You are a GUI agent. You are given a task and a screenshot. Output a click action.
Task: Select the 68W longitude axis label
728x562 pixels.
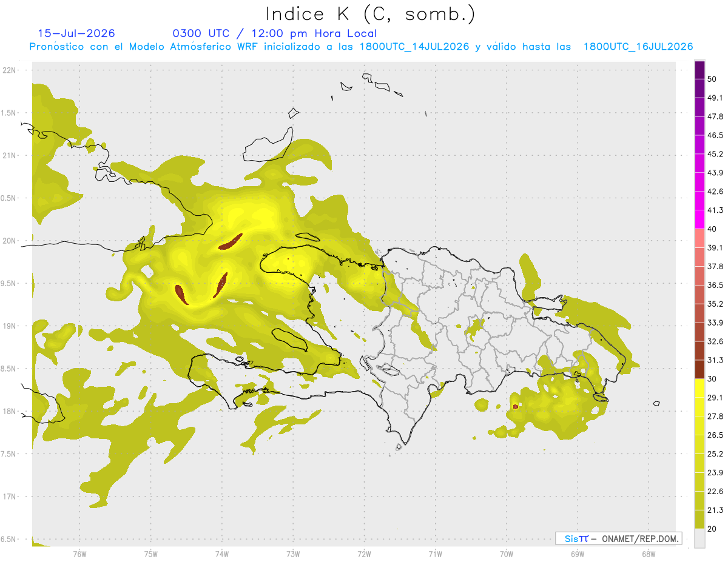point(648,554)
